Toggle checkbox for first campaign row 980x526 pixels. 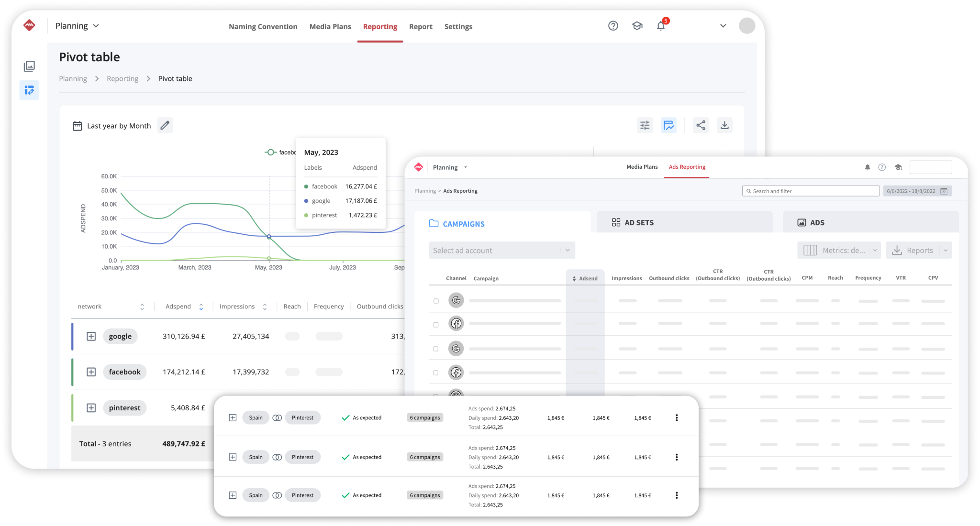coord(436,300)
